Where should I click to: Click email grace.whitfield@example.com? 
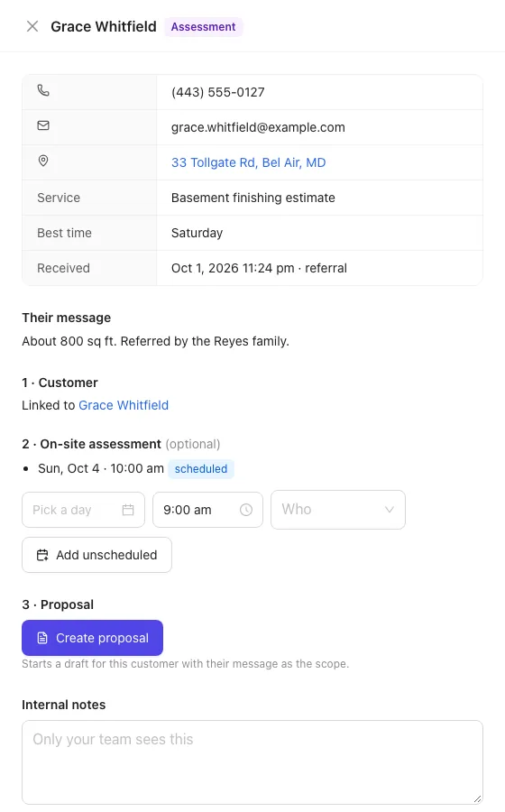pyautogui.click(x=258, y=127)
